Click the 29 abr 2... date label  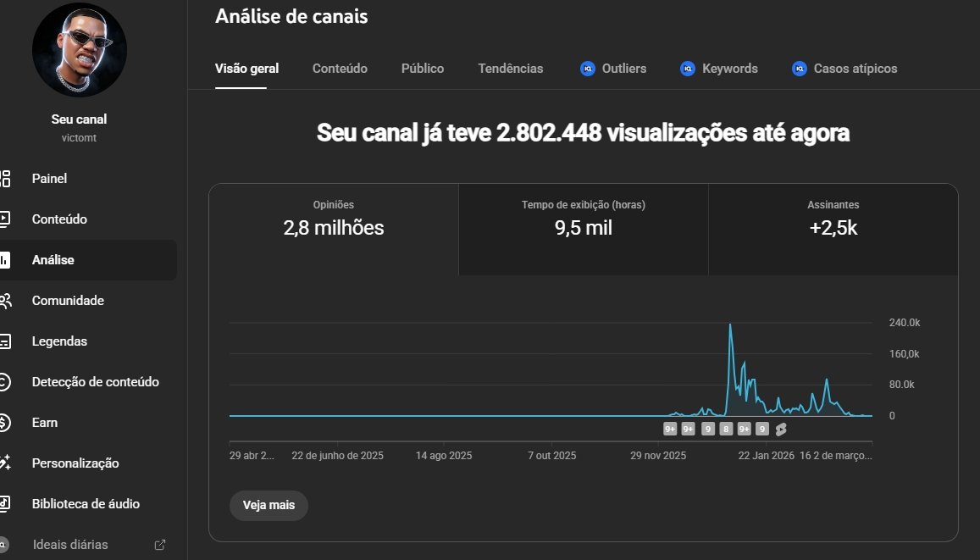pyautogui.click(x=252, y=456)
